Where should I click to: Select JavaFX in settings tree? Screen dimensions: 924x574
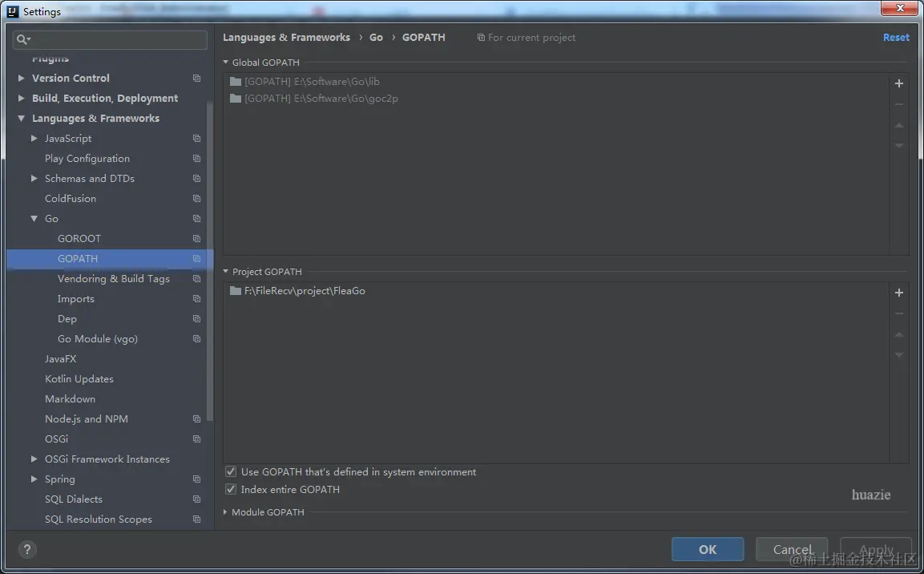tap(60, 359)
